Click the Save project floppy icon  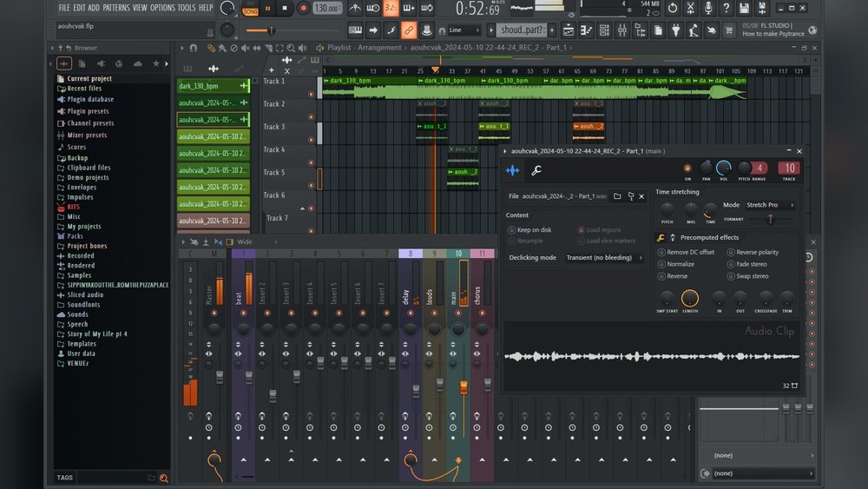(x=744, y=8)
